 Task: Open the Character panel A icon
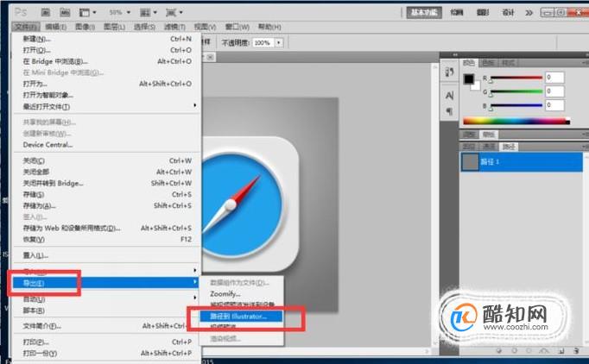click(450, 96)
